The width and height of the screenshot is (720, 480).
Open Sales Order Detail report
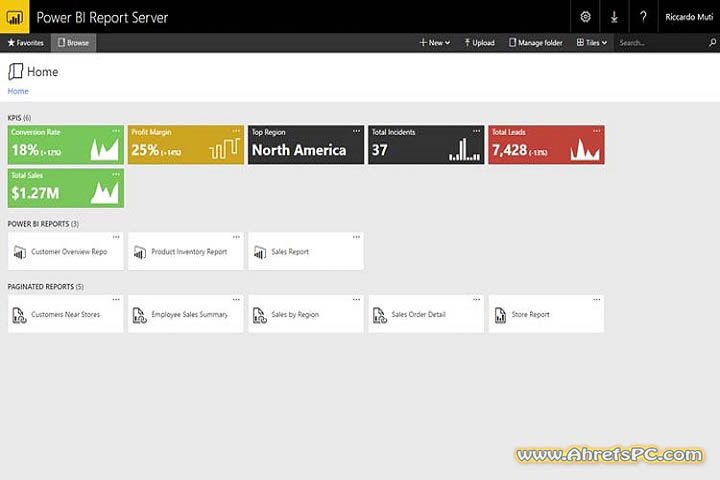click(x=426, y=314)
